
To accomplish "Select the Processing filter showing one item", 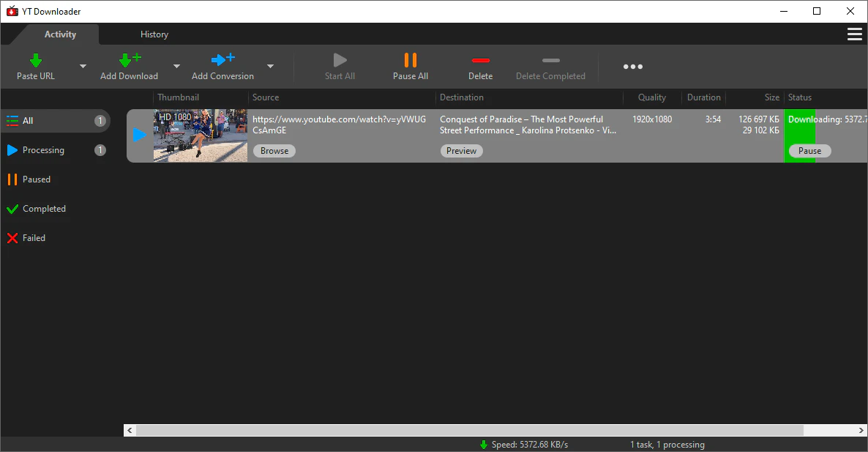I will pyautogui.click(x=42, y=149).
